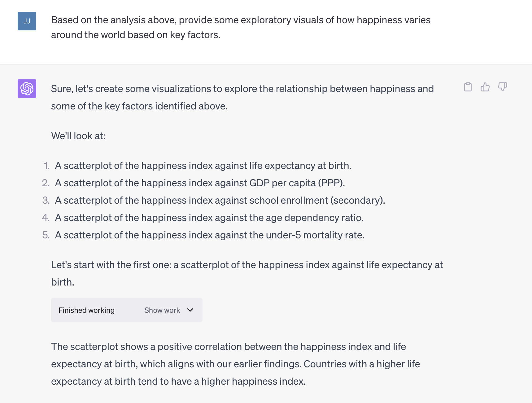The height and width of the screenshot is (403, 532).
Task: Give the response a thumbs down
Action: (x=502, y=87)
